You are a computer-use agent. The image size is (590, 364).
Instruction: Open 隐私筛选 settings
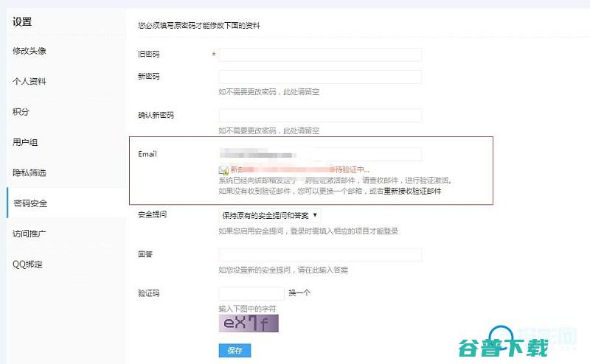coord(29,172)
